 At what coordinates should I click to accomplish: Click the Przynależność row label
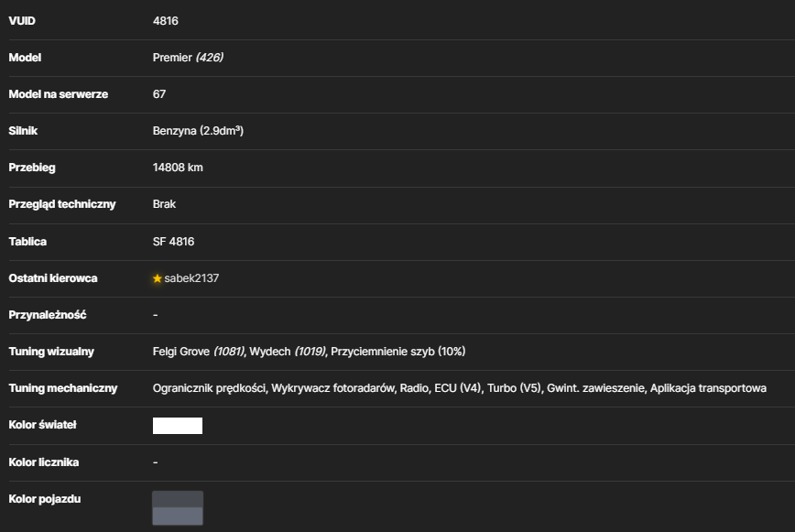coord(48,315)
